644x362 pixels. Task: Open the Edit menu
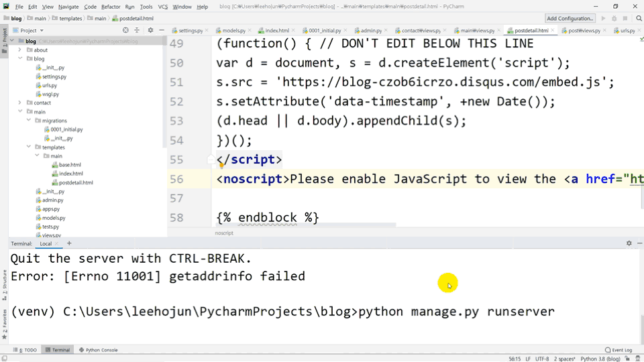(32, 7)
